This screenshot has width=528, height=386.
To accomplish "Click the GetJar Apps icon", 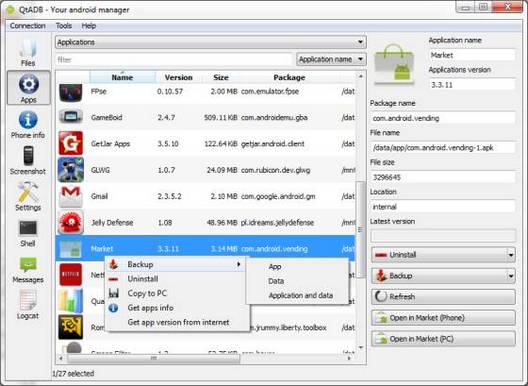I will 70,143.
